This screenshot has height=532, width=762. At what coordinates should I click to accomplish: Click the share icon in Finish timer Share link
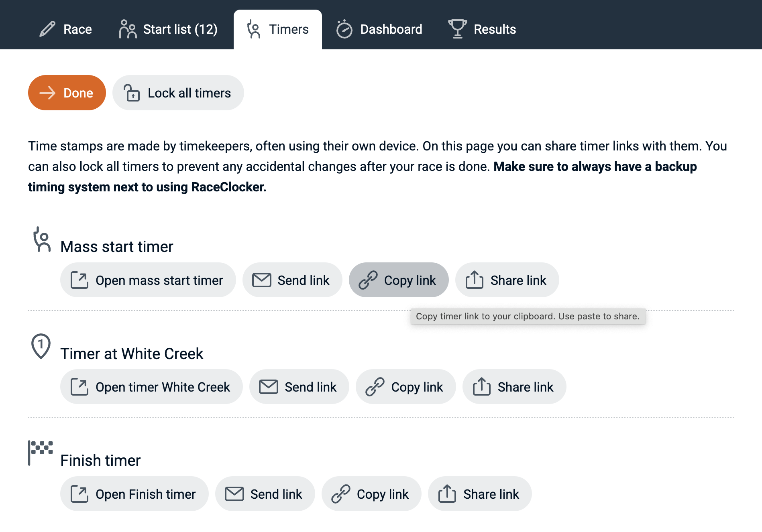tap(447, 494)
